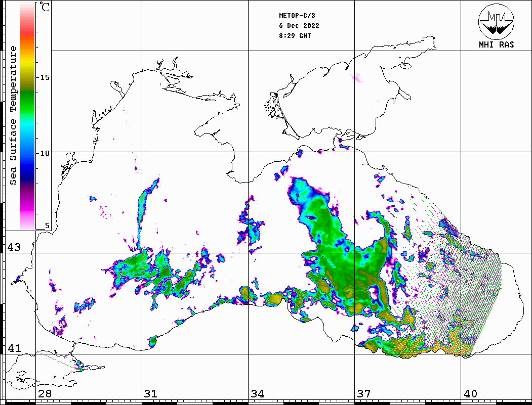Click the date 6 Dec 2022
Viewport: 532px width, 405px height.
[299, 26]
